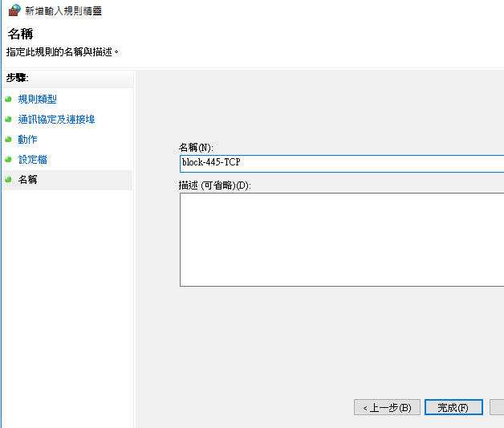Go to 通訊協定及連接埠 step
504x428 pixels.
tap(56, 120)
